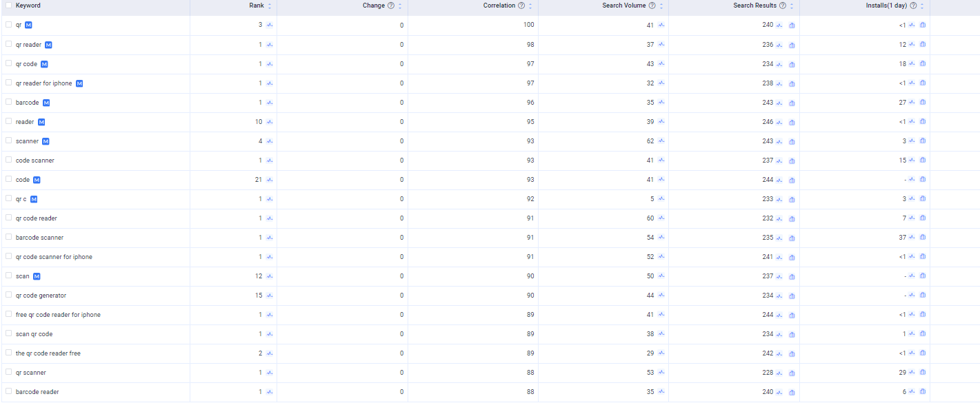The height and width of the screenshot is (403, 980).
Task: Select the "qr code" row checkbox
Action: [8, 63]
